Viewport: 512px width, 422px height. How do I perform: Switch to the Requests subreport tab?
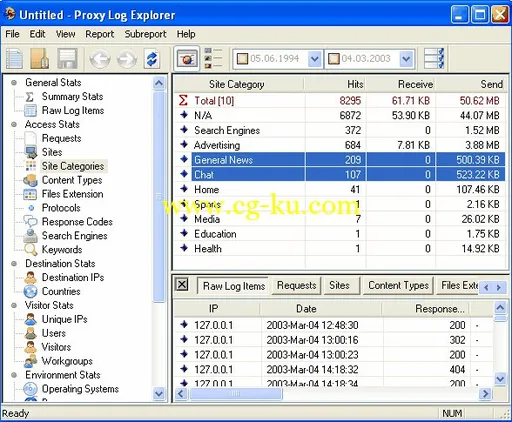(x=296, y=286)
